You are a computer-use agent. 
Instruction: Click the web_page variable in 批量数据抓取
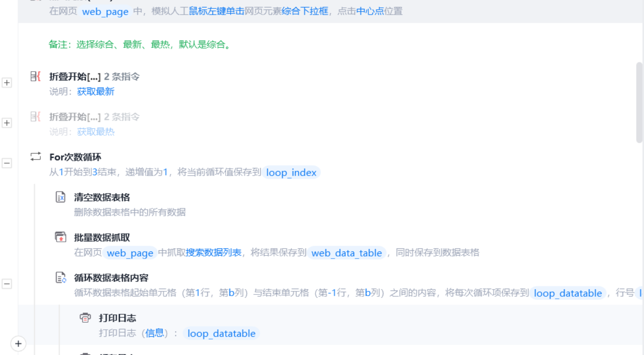tap(130, 253)
